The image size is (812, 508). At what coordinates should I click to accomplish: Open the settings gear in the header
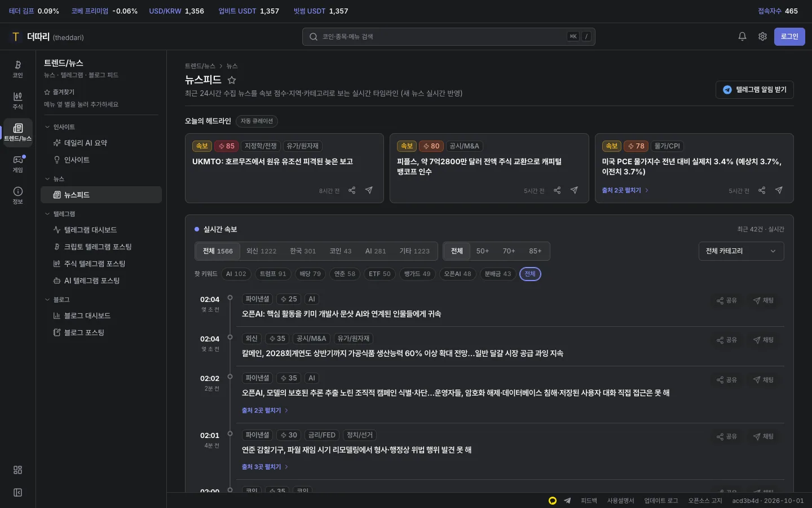point(762,37)
